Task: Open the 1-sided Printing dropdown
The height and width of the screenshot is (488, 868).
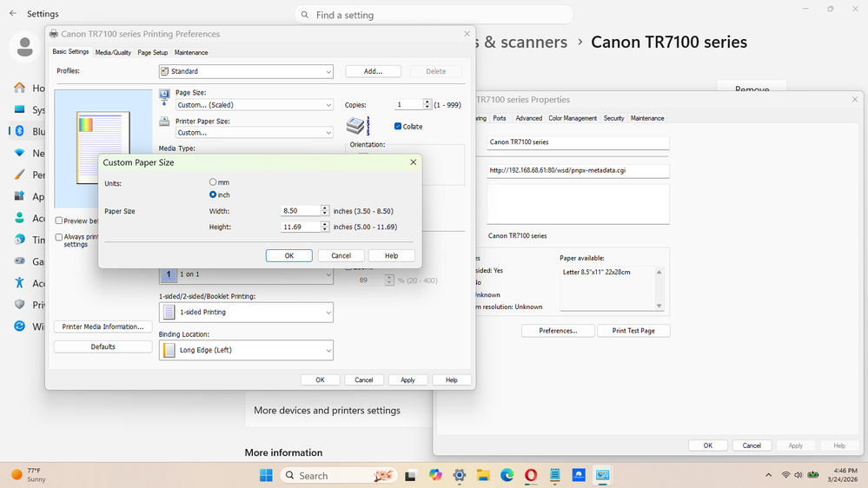Action: tap(247, 312)
